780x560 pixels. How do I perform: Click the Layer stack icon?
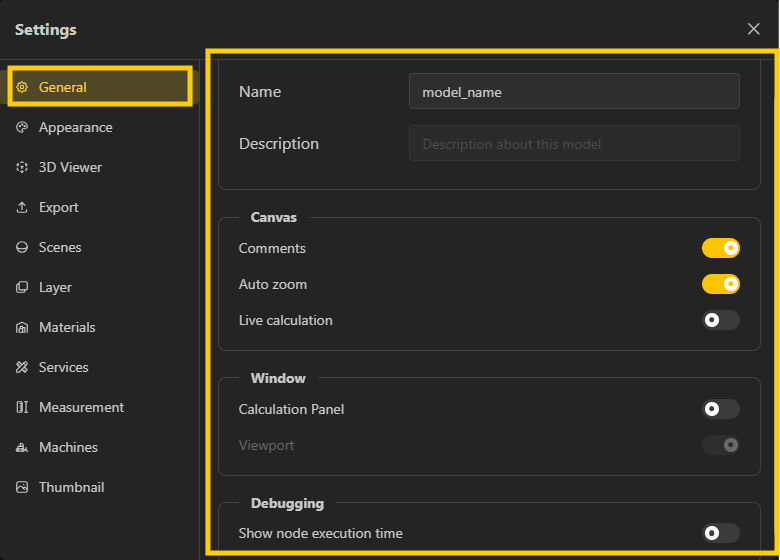pos(22,287)
